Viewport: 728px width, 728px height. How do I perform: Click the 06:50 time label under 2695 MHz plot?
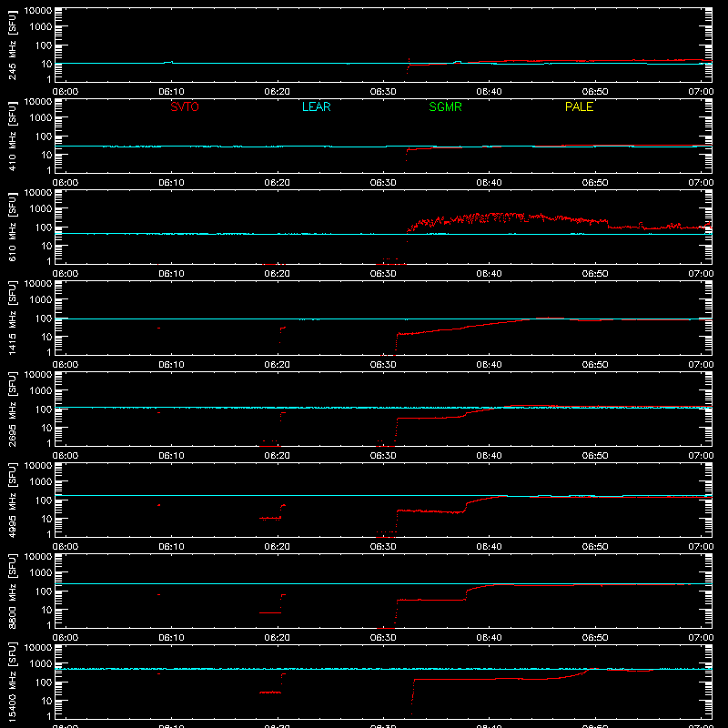coord(595,456)
